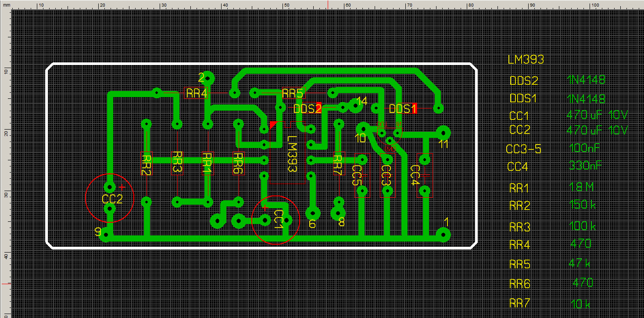Select the large pad labeled 6
This screenshot has width=644, height=318.
coord(313,213)
